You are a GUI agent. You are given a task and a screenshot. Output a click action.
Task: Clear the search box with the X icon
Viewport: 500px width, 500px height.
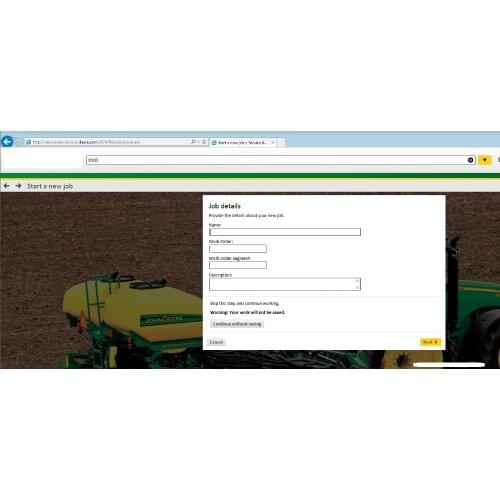click(x=470, y=160)
